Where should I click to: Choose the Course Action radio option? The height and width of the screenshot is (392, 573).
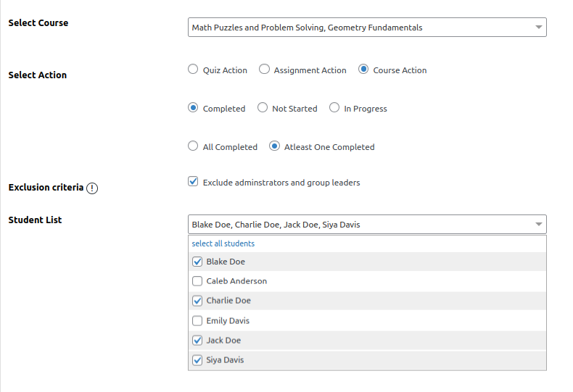pyautogui.click(x=364, y=70)
